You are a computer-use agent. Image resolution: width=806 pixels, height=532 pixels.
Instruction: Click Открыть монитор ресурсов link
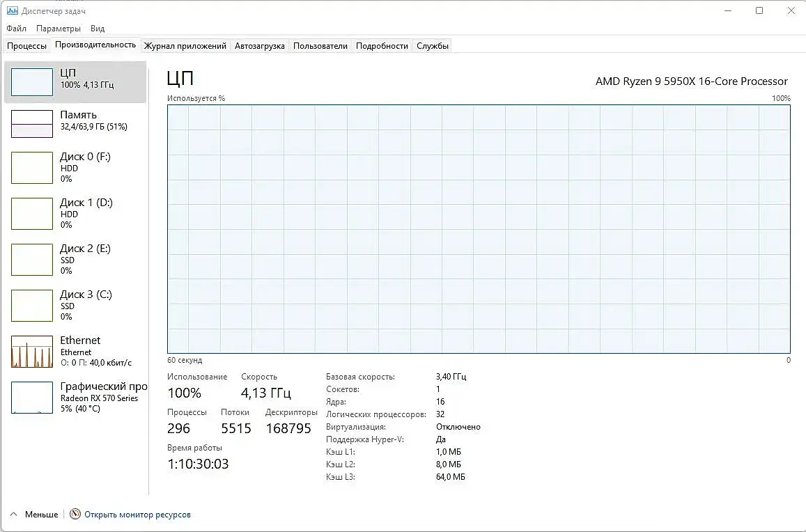pyautogui.click(x=137, y=515)
